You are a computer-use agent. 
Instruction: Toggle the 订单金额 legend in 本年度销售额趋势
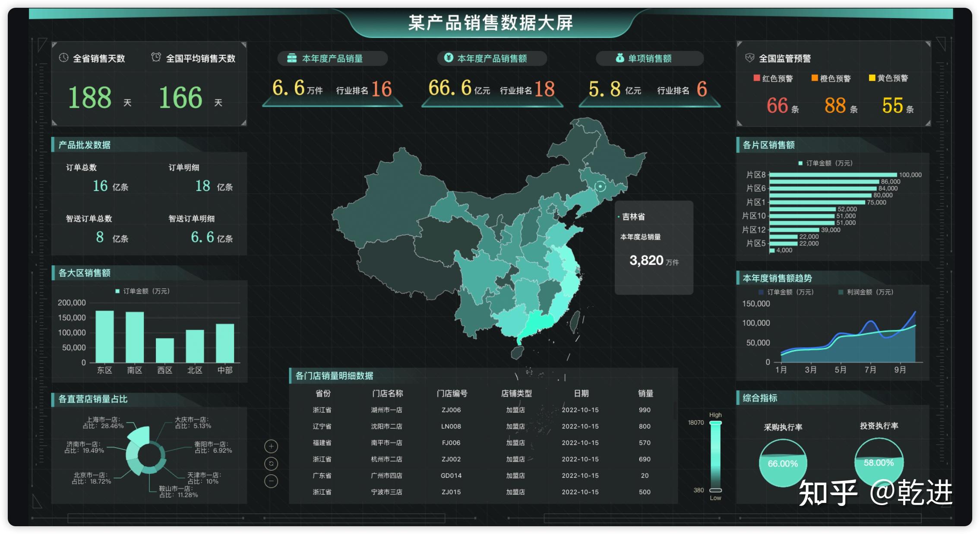click(x=786, y=292)
